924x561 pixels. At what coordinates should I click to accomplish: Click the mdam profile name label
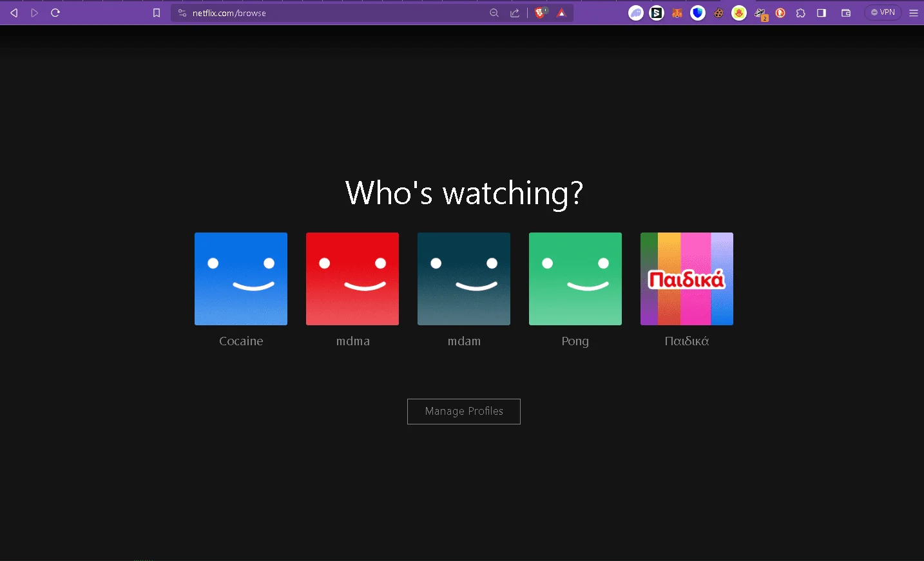point(464,341)
